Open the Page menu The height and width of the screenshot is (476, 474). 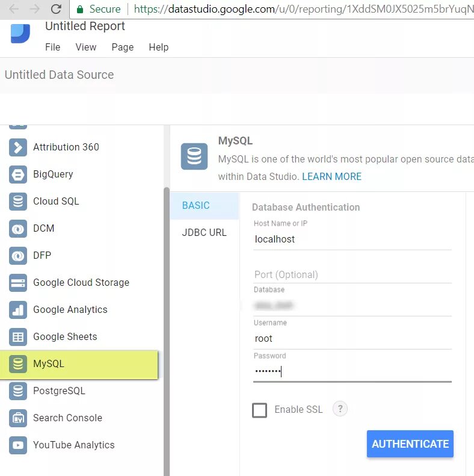tap(123, 47)
